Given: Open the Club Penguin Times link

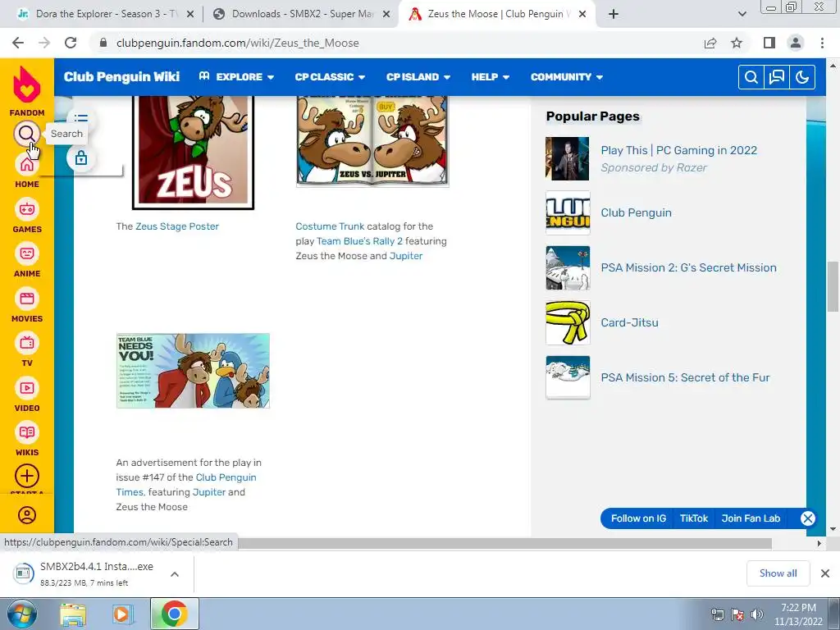Looking at the screenshot, I should [186, 485].
